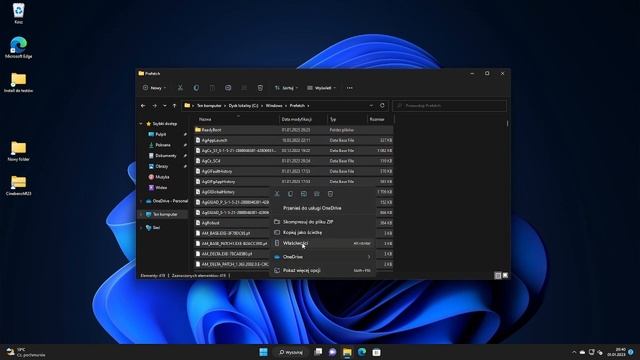This screenshot has width=640, height=360.
Task: Click the Copy icon in Explorer toolbar
Action: pyautogui.click(x=196, y=88)
